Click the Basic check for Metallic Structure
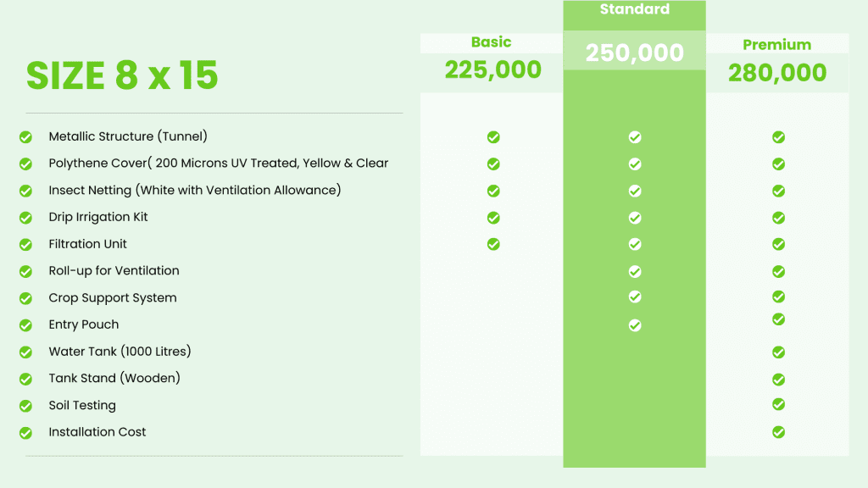 (x=493, y=137)
